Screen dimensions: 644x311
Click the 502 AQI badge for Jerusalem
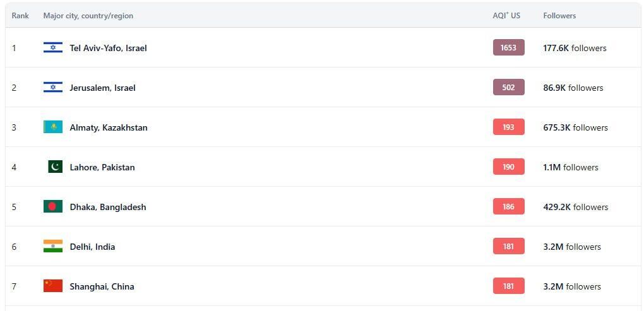(508, 87)
